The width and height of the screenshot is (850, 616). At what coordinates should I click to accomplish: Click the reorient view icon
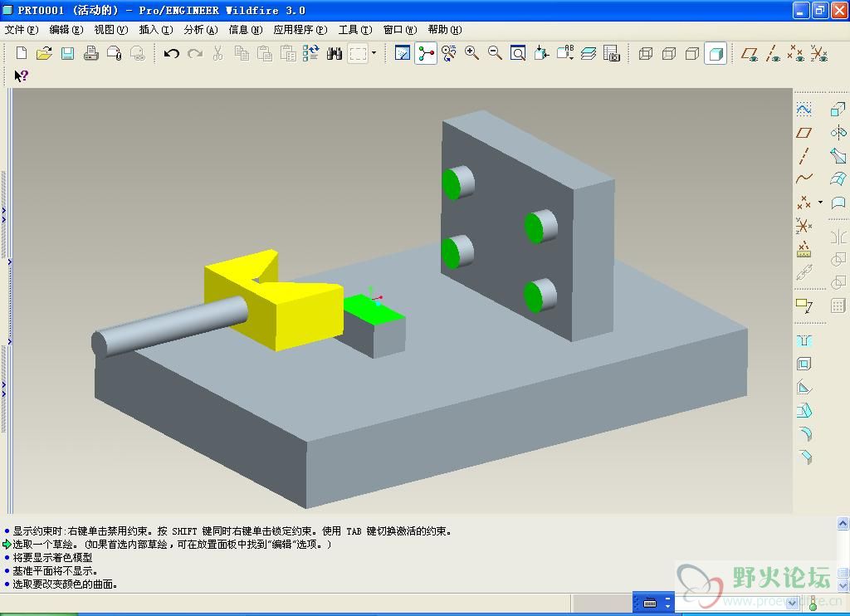541,53
